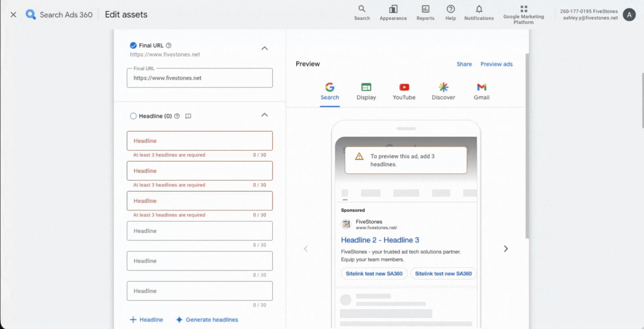Click the Final URL help icon
Image resolution: width=644 pixels, height=329 pixels.
[169, 45]
